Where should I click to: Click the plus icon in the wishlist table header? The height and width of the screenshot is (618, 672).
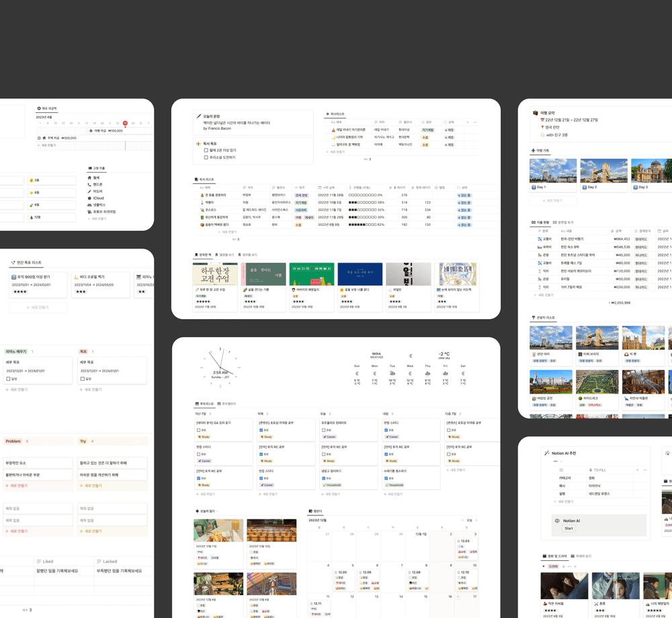coord(468,122)
